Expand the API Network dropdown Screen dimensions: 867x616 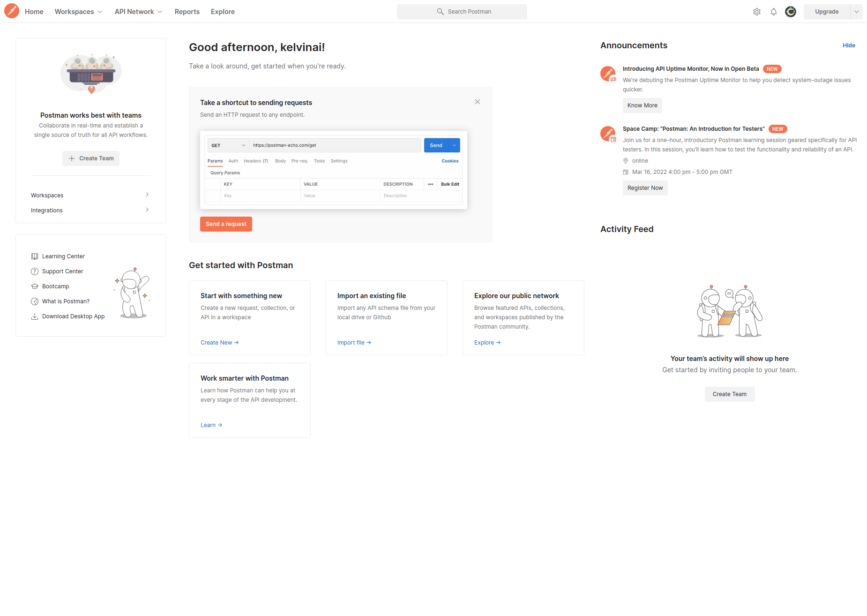(160, 12)
